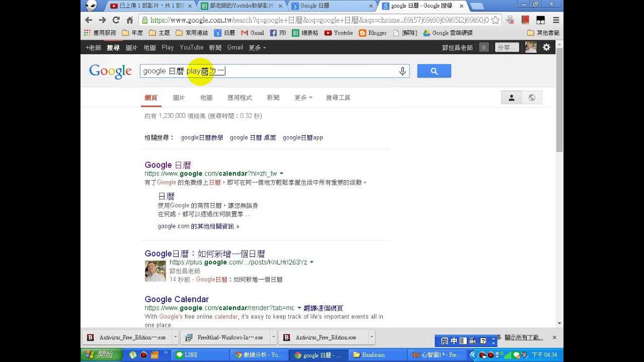Bookmark this page with the star icon
Image resolution: width=644 pixels, height=362 pixels.
click(x=495, y=20)
